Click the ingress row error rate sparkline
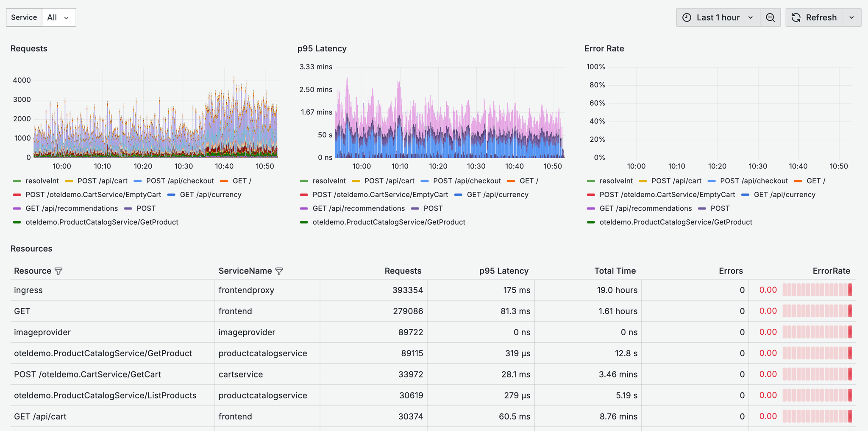 [817, 290]
